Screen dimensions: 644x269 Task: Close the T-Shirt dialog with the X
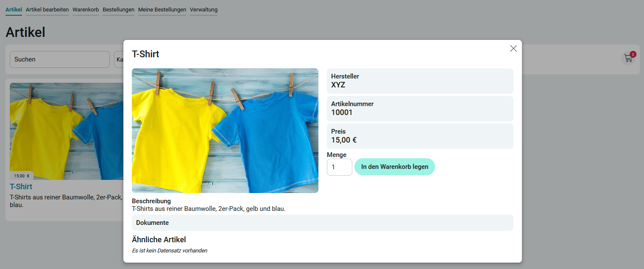point(513,48)
